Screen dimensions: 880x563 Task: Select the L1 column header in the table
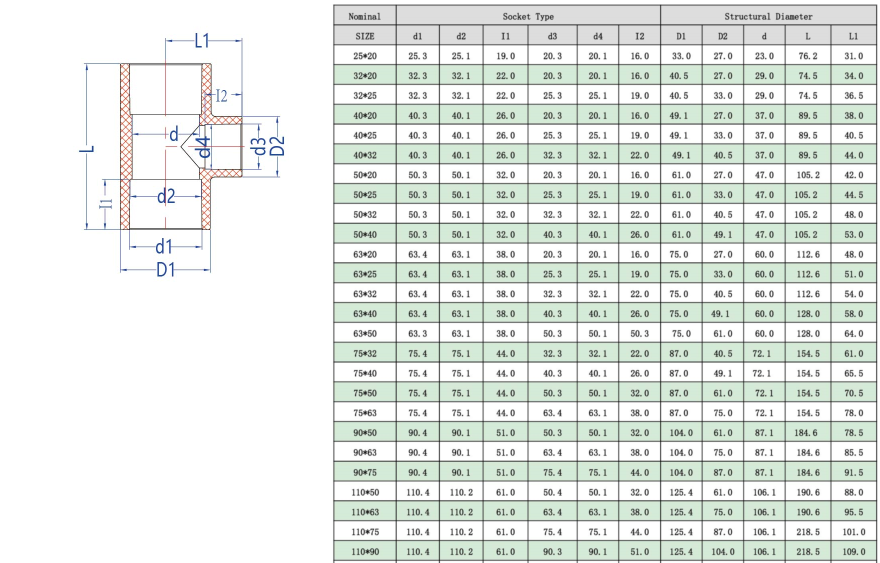(853, 36)
